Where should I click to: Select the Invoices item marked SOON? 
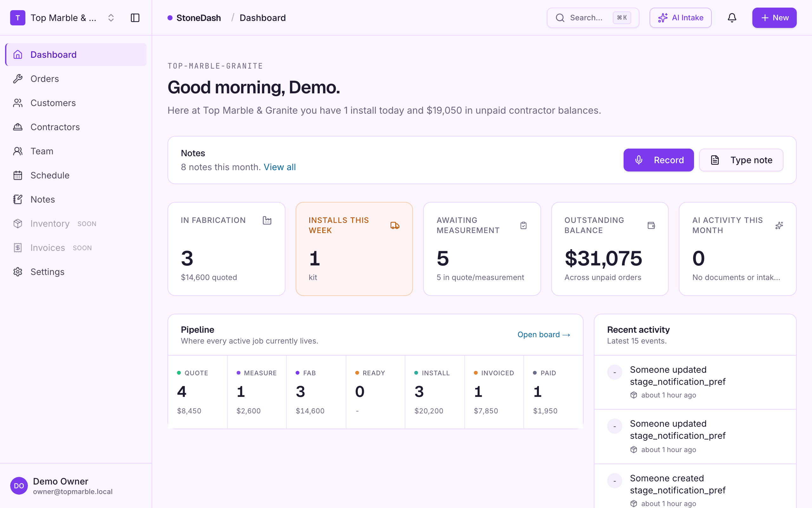pos(76,248)
